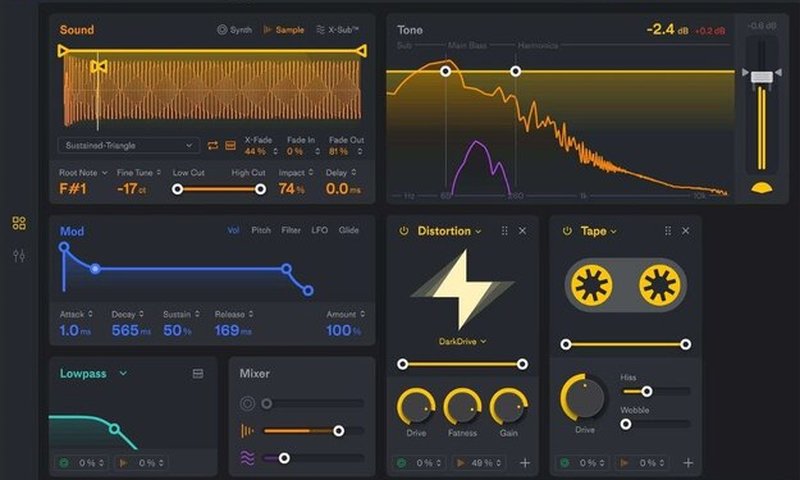This screenshot has width=800, height=480.
Task: Click the Tape Hiss slider handle
Action: [647, 391]
